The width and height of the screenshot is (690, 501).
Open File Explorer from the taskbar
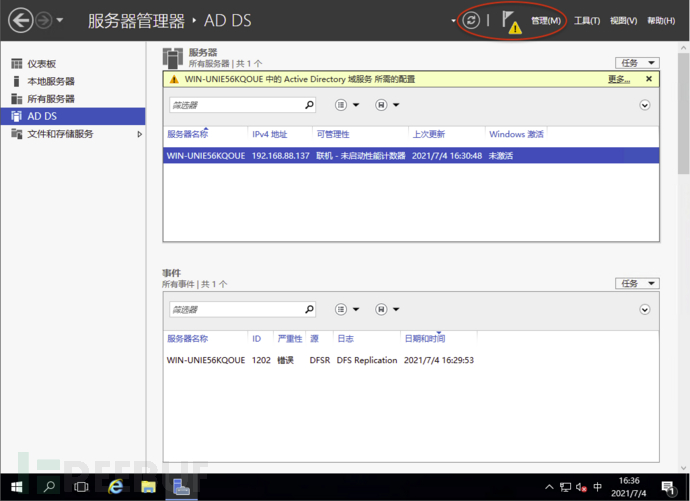[148, 486]
